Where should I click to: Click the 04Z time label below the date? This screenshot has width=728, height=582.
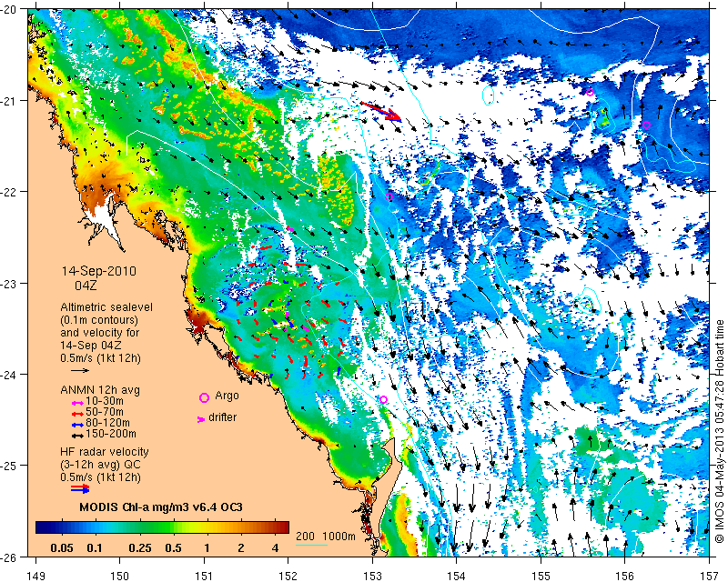86,286
